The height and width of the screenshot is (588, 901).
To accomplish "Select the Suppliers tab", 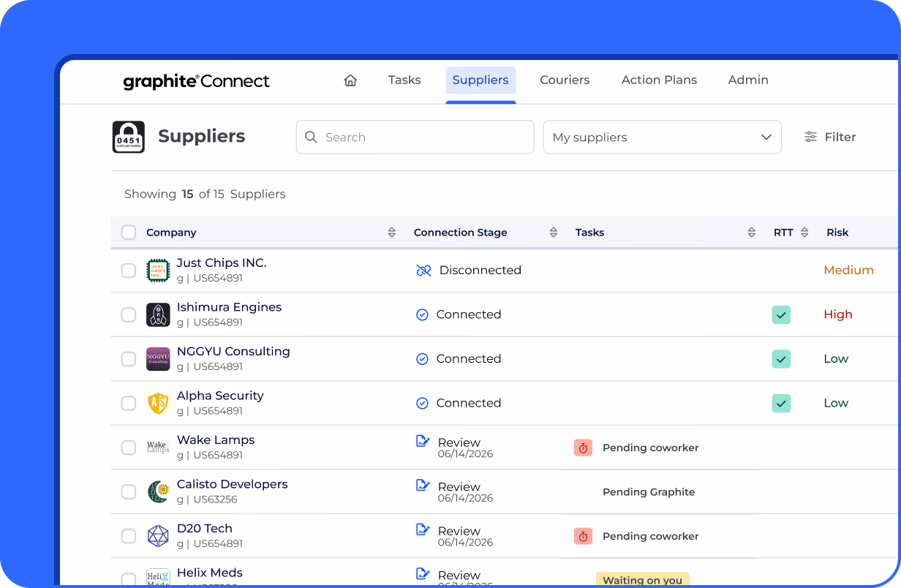I will (480, 80).
